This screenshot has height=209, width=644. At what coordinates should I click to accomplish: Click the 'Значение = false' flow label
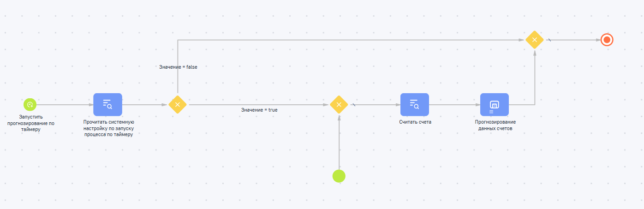178,67
